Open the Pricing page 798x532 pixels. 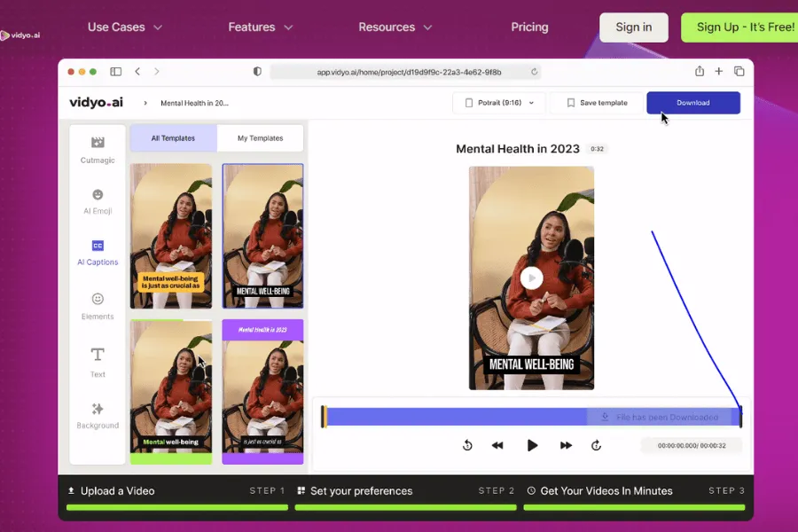[529, 27]
